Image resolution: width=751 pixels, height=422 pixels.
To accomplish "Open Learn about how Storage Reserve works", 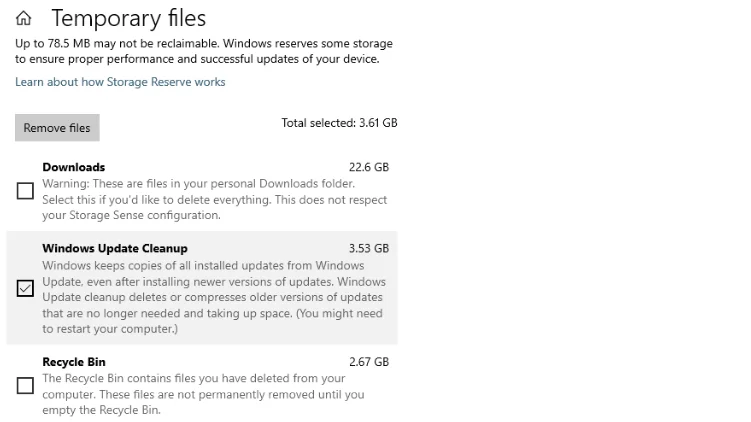I will click(x=120, y=82).
